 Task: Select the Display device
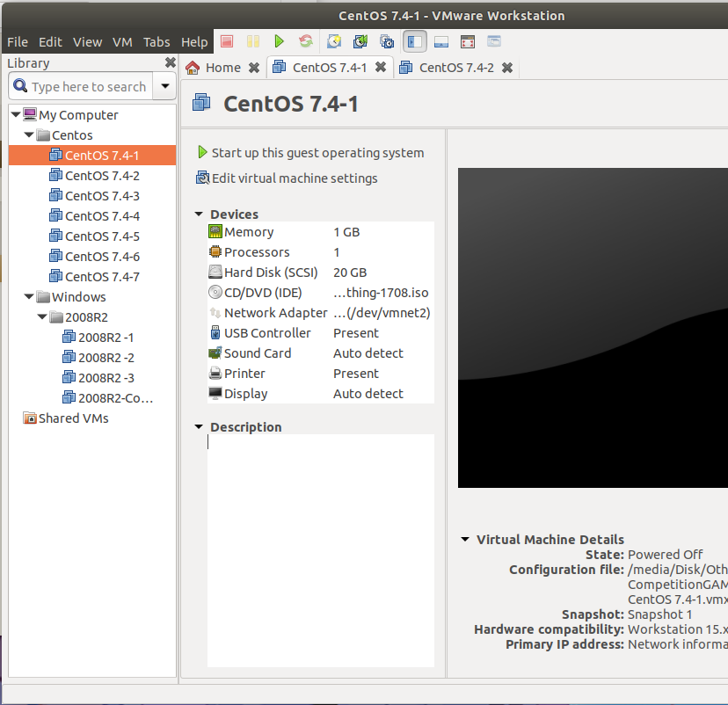(x=321, y=394)
